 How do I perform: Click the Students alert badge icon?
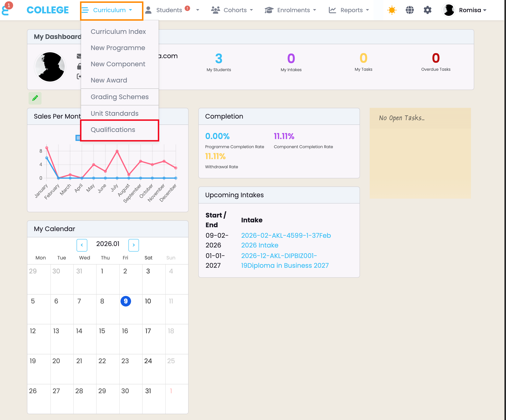click(x=187, y=9)
